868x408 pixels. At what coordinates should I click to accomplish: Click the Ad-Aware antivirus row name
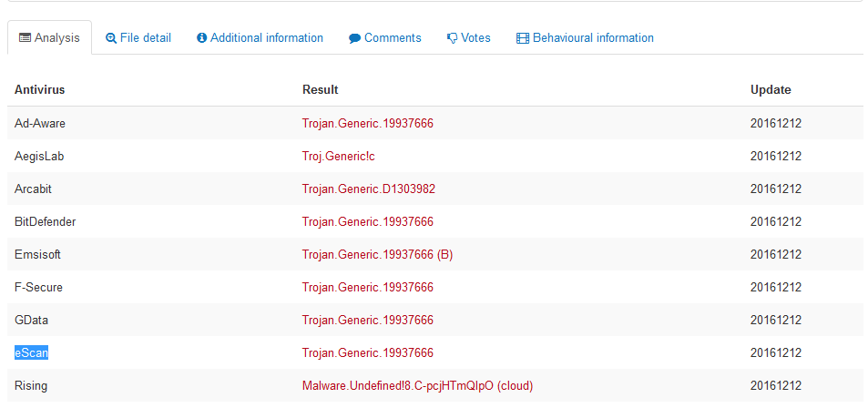point(40,124)
